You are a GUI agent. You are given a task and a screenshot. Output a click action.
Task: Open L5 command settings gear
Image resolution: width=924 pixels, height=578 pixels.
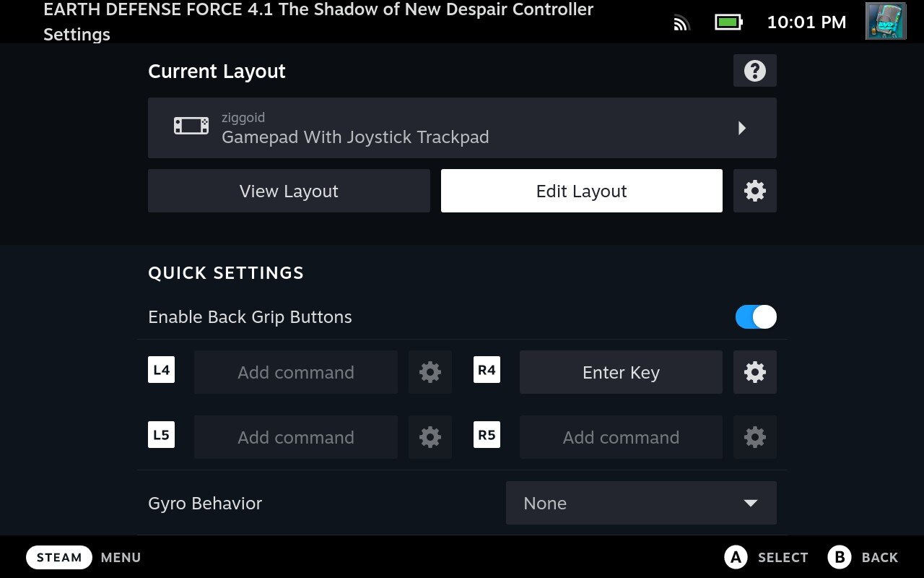430,437
